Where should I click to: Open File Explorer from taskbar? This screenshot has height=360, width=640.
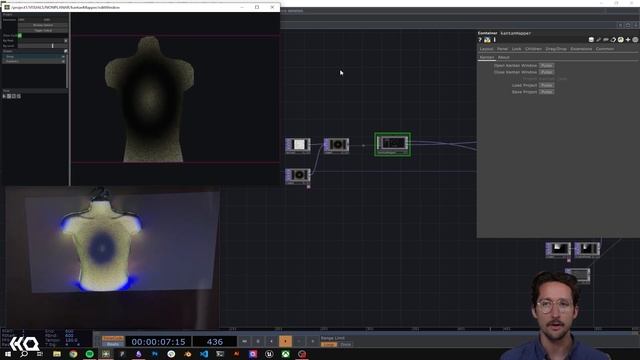(57, 354)
